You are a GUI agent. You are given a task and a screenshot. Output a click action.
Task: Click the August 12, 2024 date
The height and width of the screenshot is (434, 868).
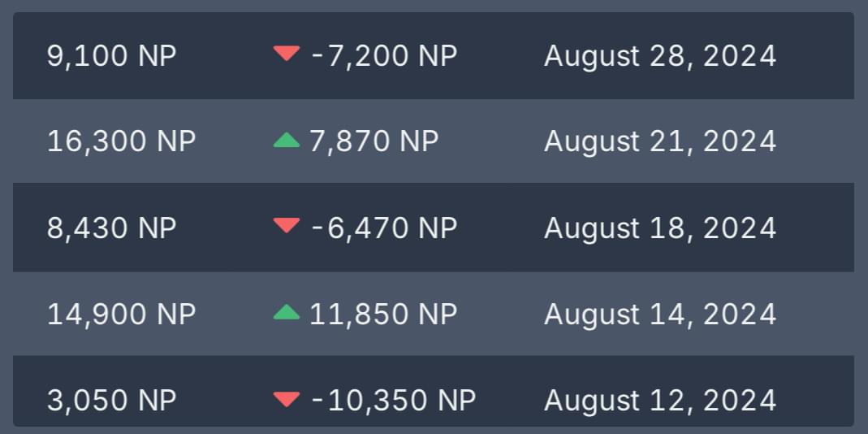point(660,400)
